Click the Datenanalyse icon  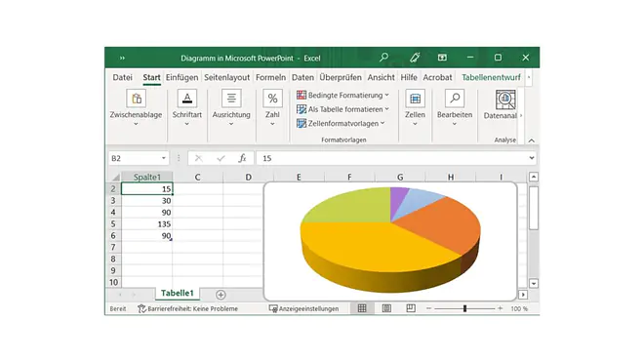click(x=505, y=100)
